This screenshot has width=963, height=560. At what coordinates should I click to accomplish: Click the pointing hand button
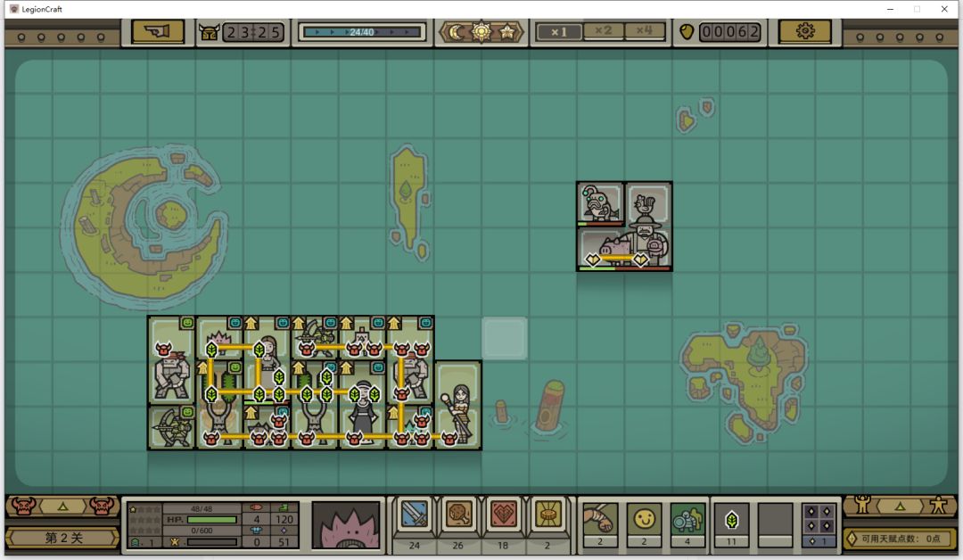tap(158, 32)
